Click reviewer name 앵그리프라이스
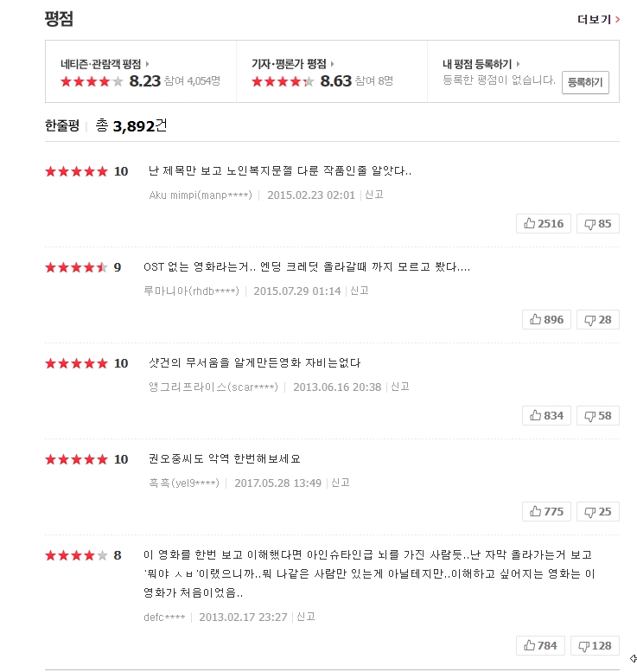This screenshot has height=672, width=637. click(x=213, y=387)
